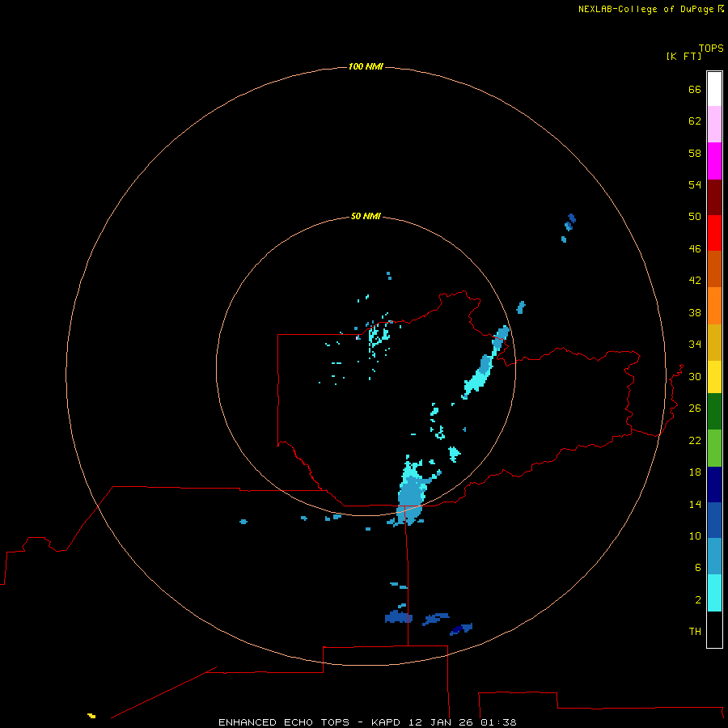Click the elongated diagonal echo crossing the eastern 50 NMI ring
Viewport: 728px width, 728px height.
(485, 362)
